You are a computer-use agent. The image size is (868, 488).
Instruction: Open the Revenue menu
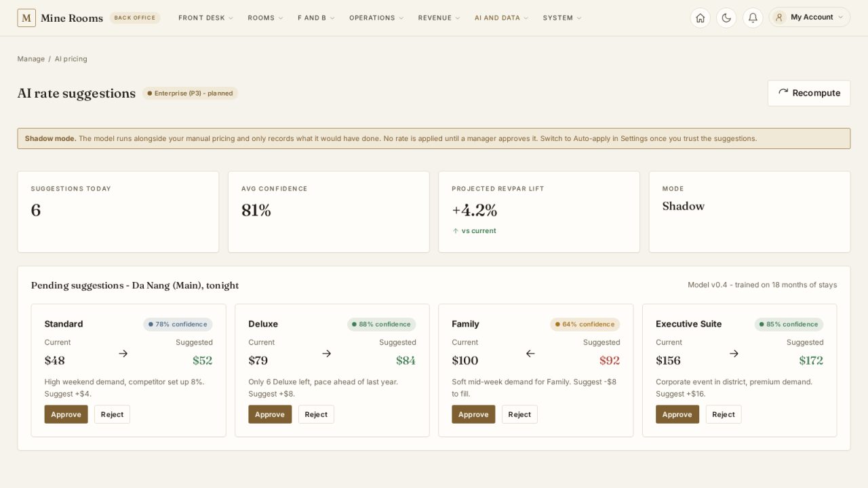tap(439, 18)
